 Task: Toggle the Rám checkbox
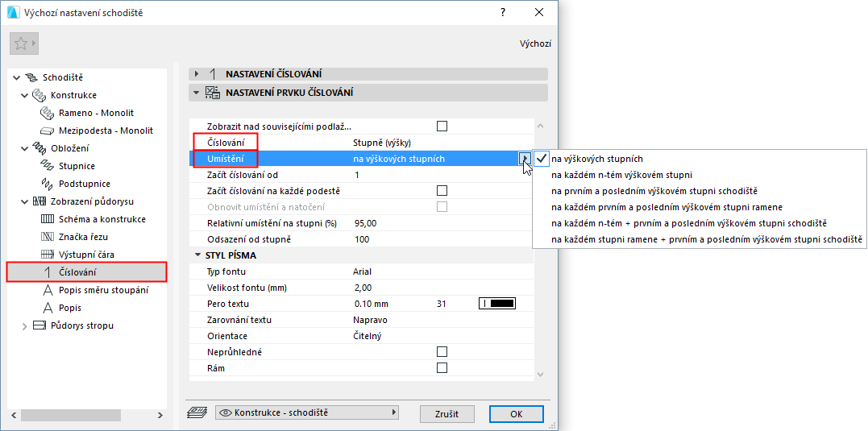pyautogui.click(x=442, y=368)
